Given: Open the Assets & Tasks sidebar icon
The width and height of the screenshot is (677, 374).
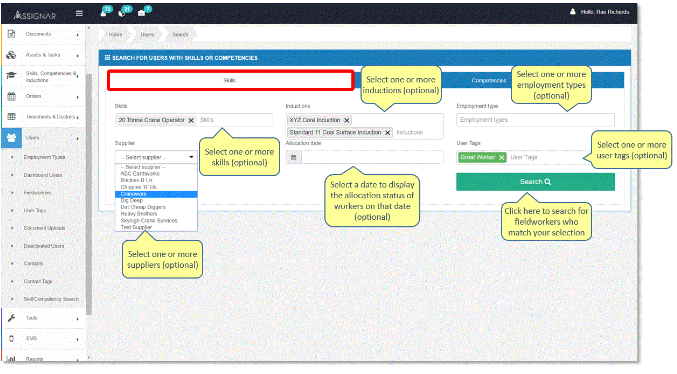Looking at the screenshot, I should click(x=12, y=55).
